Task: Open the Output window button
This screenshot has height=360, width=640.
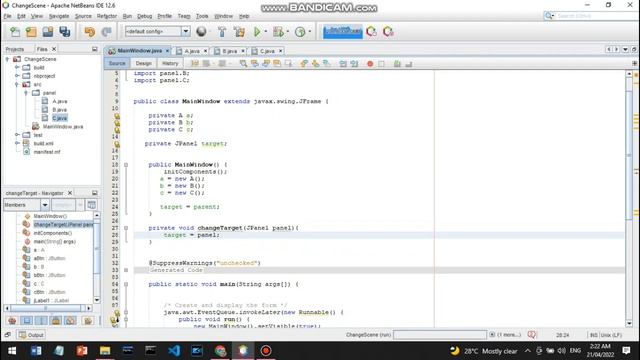Action: tap(31, 335)
